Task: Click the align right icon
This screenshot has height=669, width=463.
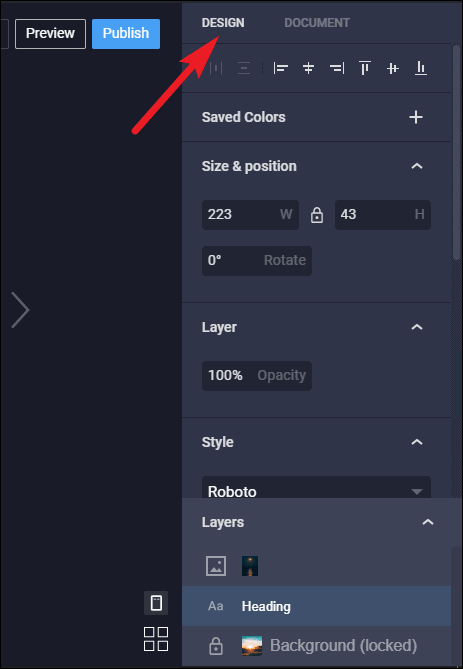Action: (337, 68)
